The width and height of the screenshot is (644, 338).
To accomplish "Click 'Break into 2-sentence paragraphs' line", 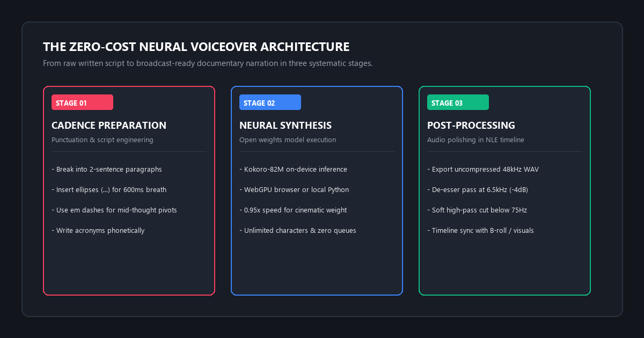I will pyautogui.click(x=107, y=170).
